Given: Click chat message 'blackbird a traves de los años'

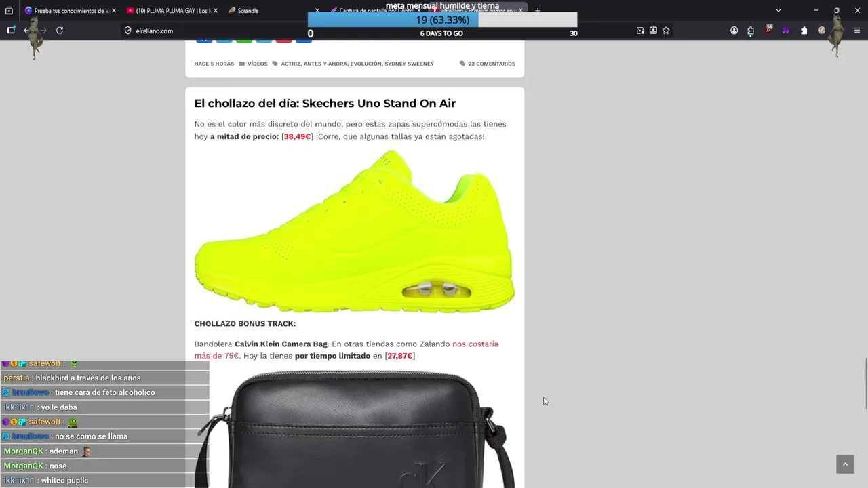Looking at the screenshot, I should 88,378.
